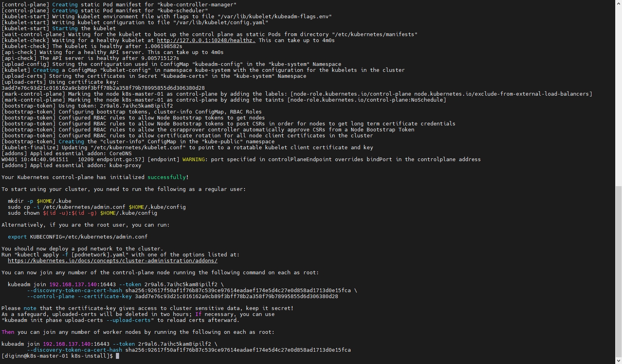This screenshot has height=364, width=622.
Task: Click the vertical scrollbar thumb
Action: [619, 271]
